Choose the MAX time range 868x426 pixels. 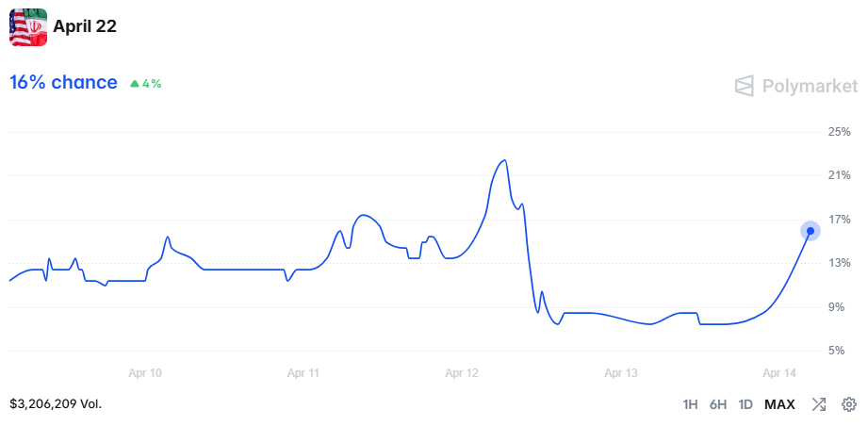779,404
